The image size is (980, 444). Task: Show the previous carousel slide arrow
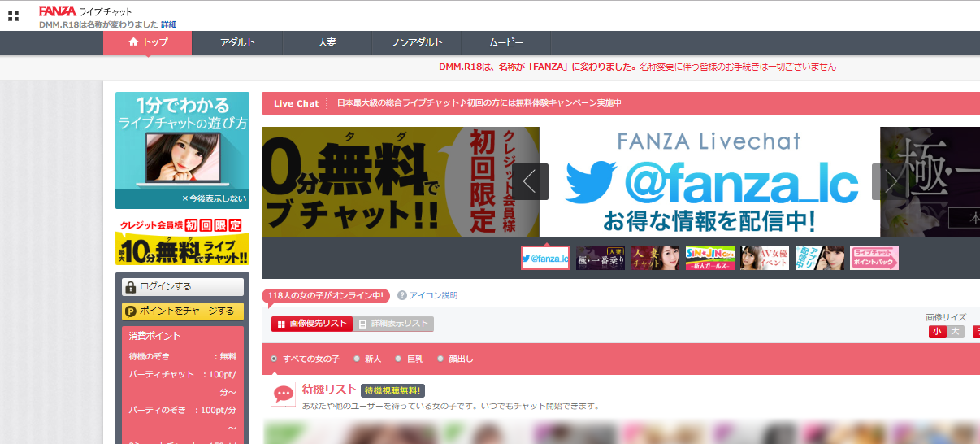(530, 181)
